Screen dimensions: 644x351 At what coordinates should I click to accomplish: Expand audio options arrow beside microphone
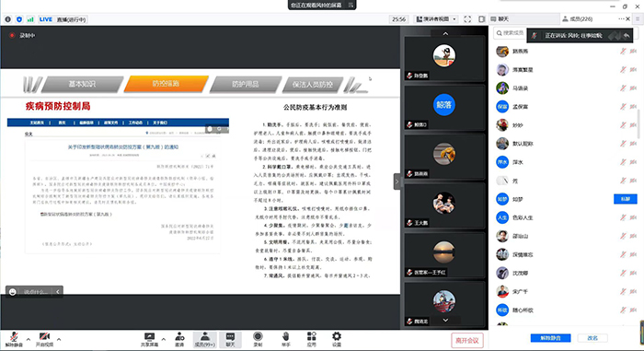tap(29, 339)
